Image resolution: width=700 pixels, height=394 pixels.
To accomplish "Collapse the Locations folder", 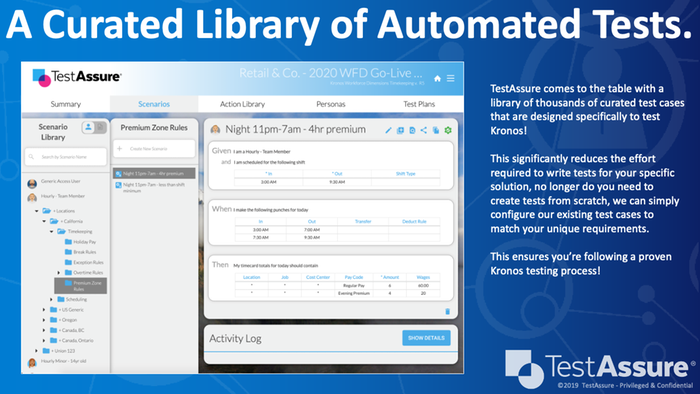I will pos(37,211).
